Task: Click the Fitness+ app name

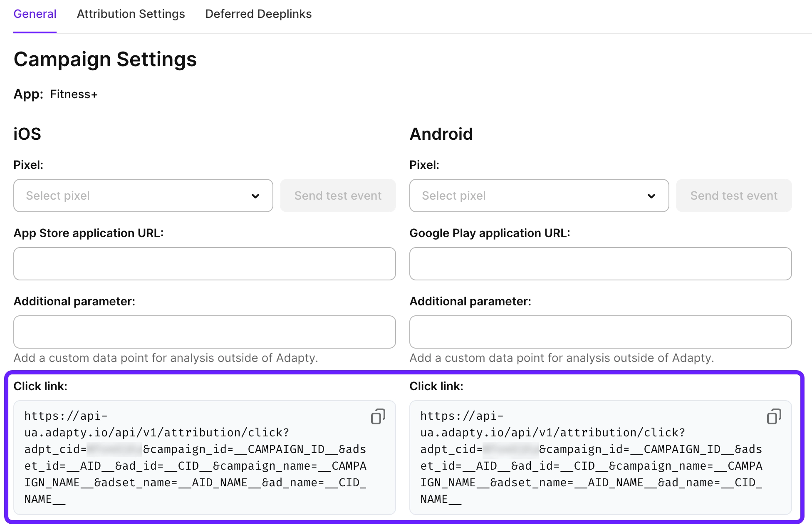Action: [74, 94]
